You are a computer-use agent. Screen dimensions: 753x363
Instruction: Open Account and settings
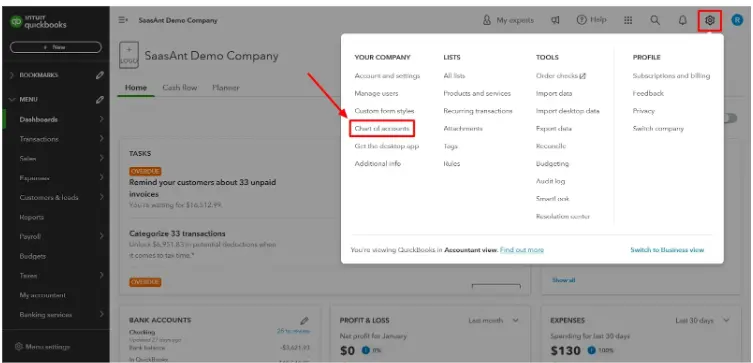(x=387, y=76)
